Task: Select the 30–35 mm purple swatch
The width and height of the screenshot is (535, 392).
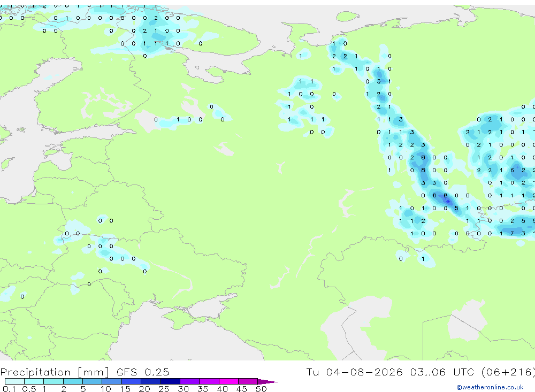Action: pos(189,381)
